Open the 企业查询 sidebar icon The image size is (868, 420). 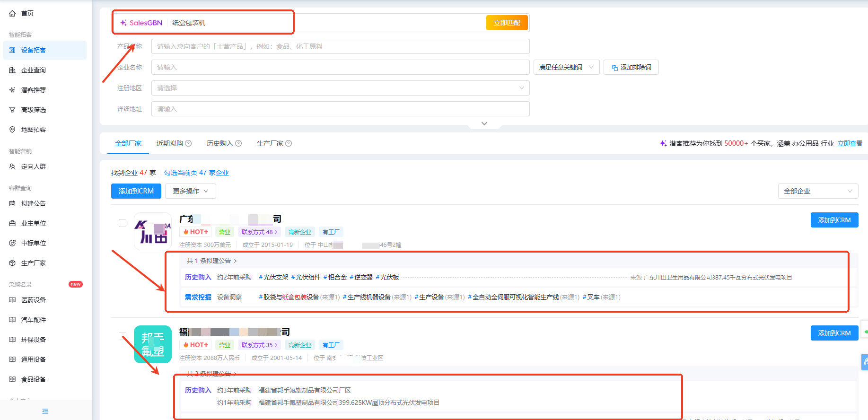(12, 70)
